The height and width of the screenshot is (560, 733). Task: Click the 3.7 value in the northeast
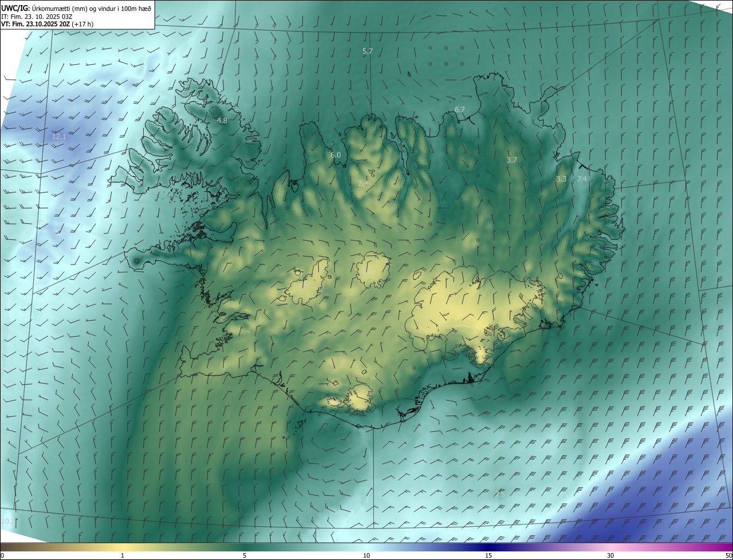tap(512, 160)
